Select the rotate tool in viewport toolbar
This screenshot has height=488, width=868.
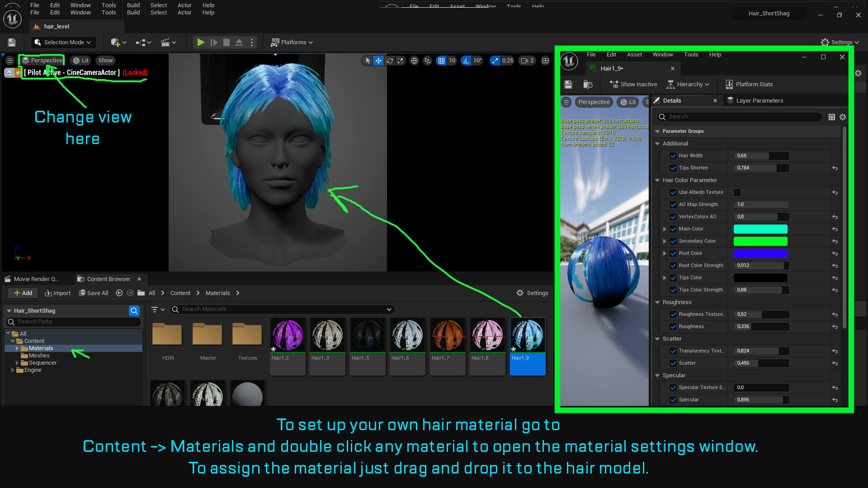click(x=390, y=61)
